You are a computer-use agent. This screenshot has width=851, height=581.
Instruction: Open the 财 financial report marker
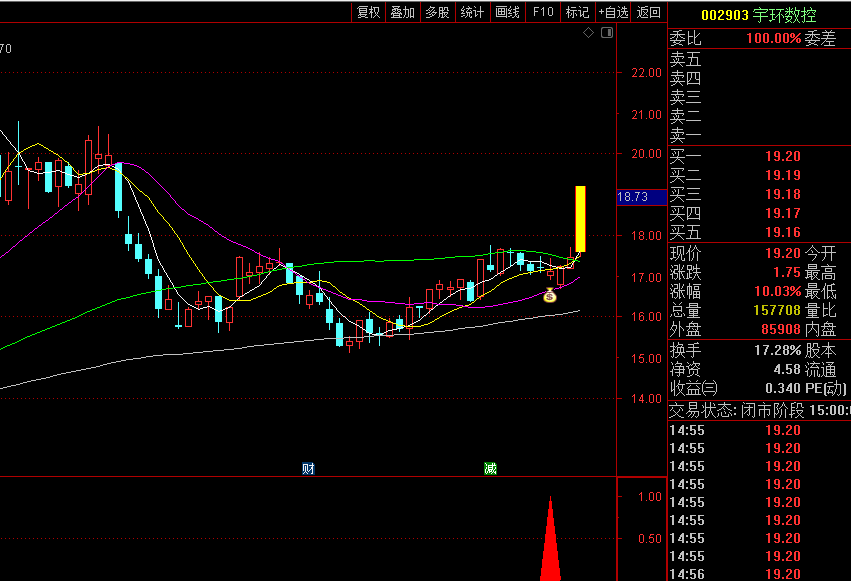click(x=308, y=469)
